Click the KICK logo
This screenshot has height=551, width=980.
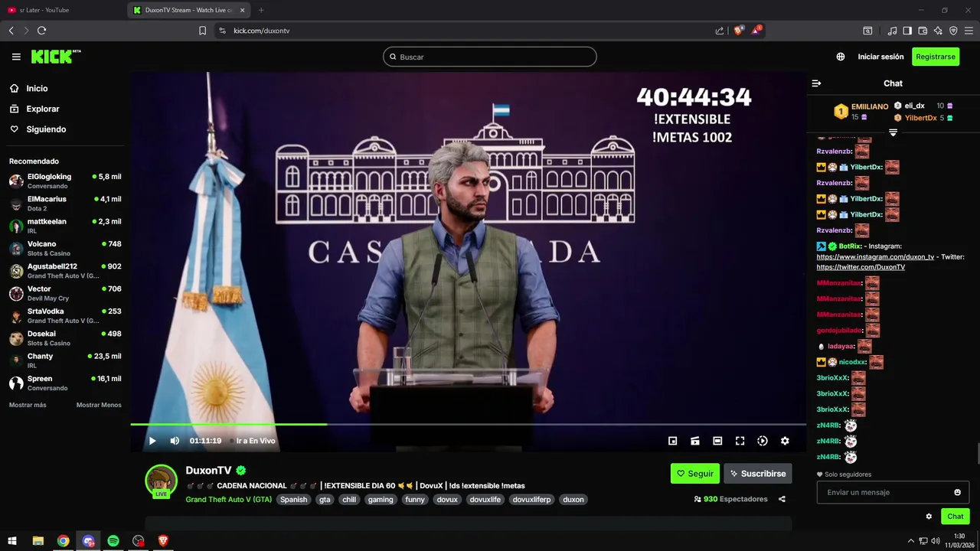(55, 57)
